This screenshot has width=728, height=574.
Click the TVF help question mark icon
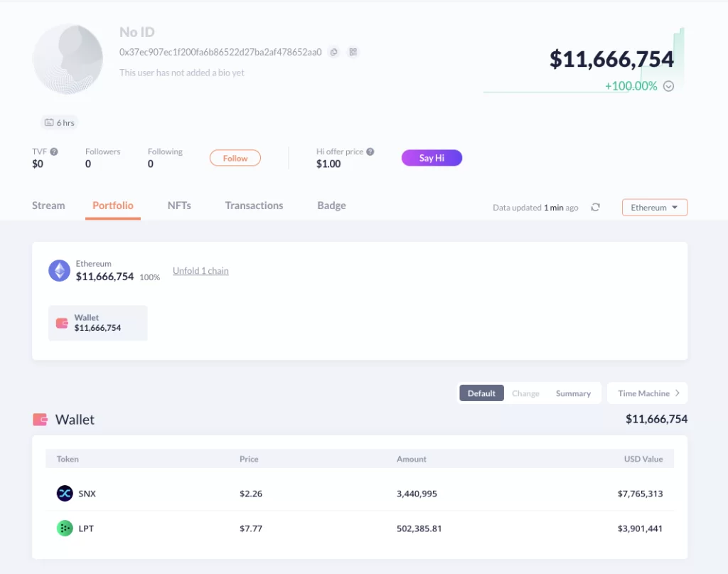tap(54, 152)
